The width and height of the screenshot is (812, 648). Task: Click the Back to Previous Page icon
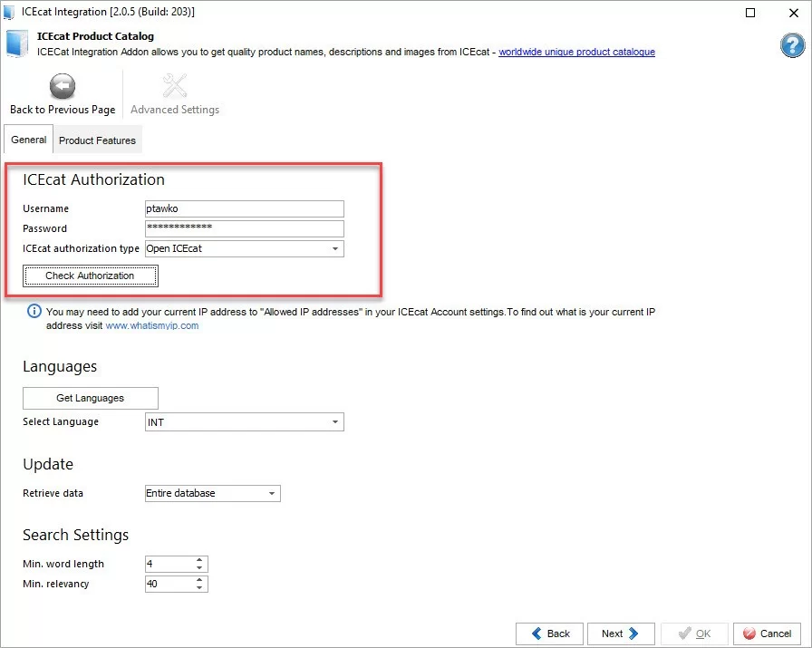click(x=62, y=84)
